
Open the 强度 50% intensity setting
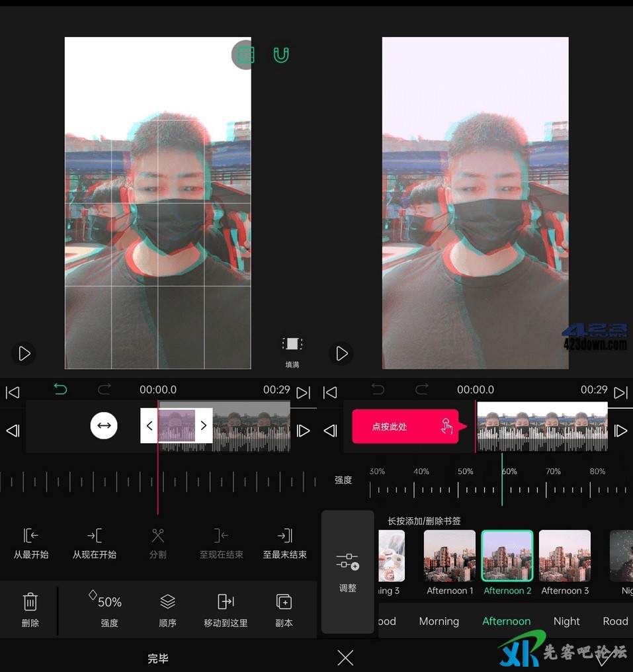click(x=109, y=602)
